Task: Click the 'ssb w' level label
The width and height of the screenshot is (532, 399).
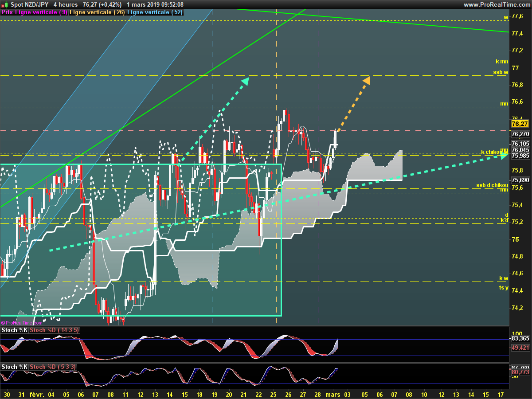Action: [501, 72]
